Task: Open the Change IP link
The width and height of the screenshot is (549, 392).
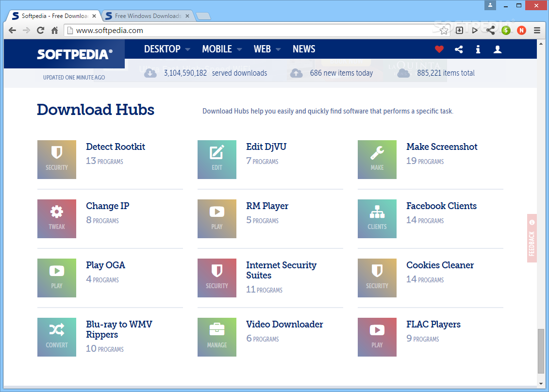Action: pyautogui.click(x=107, y=206)
